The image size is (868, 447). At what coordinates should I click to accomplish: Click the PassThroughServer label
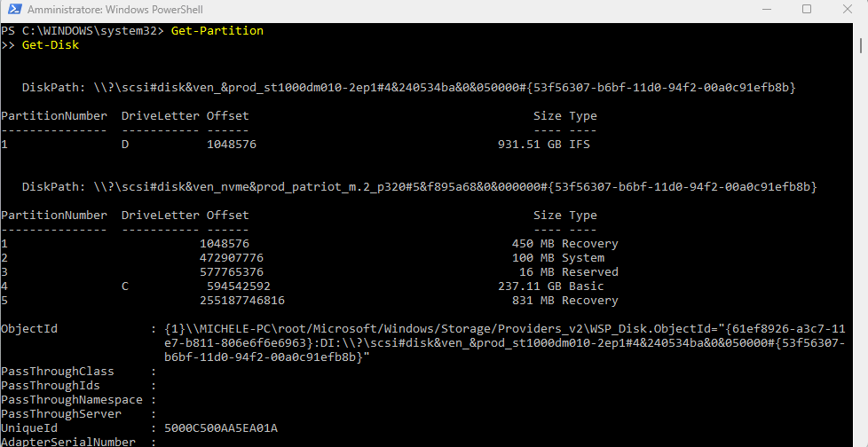[x=61, y=414]
